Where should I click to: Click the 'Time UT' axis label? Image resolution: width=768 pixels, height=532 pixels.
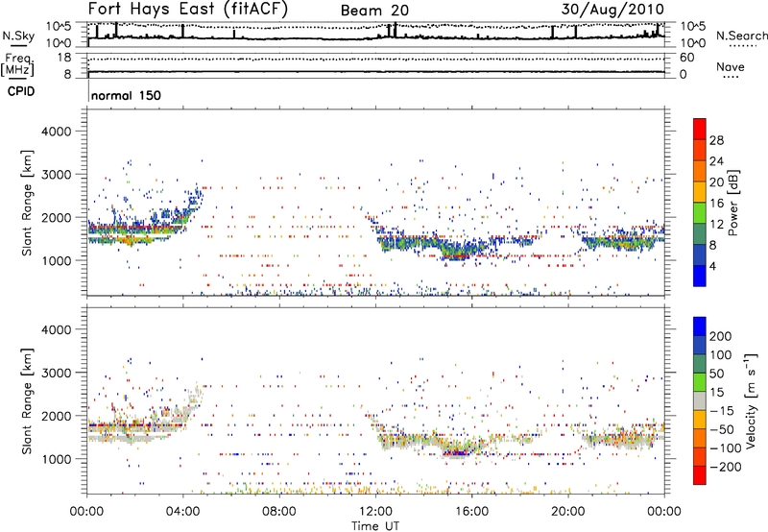[375, 526]
